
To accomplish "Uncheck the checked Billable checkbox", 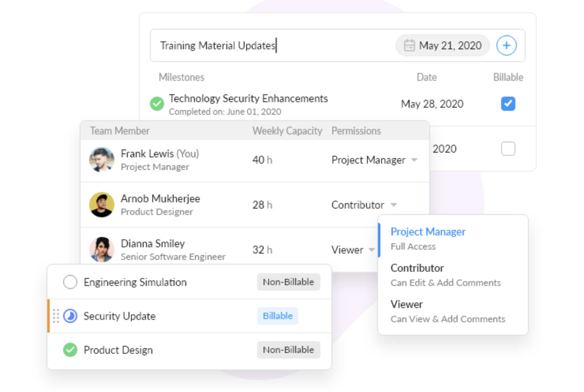I will [x=508, y=104].
